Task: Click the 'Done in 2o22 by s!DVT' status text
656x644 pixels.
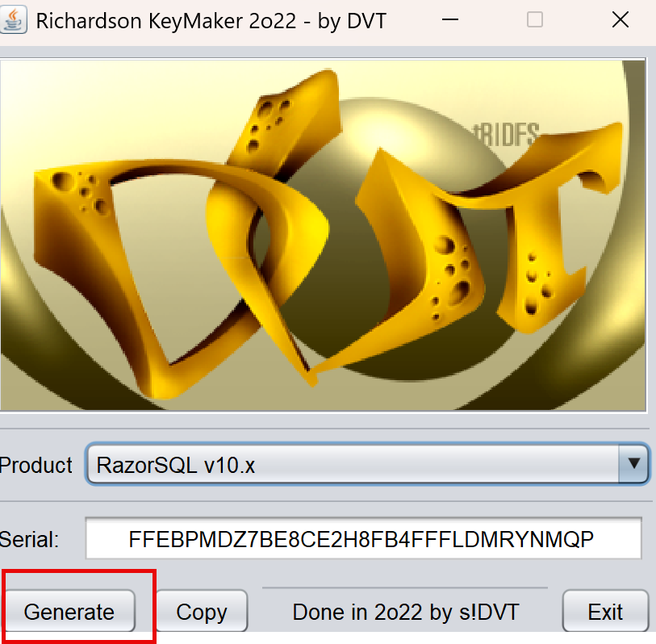Action: [406, 613]
